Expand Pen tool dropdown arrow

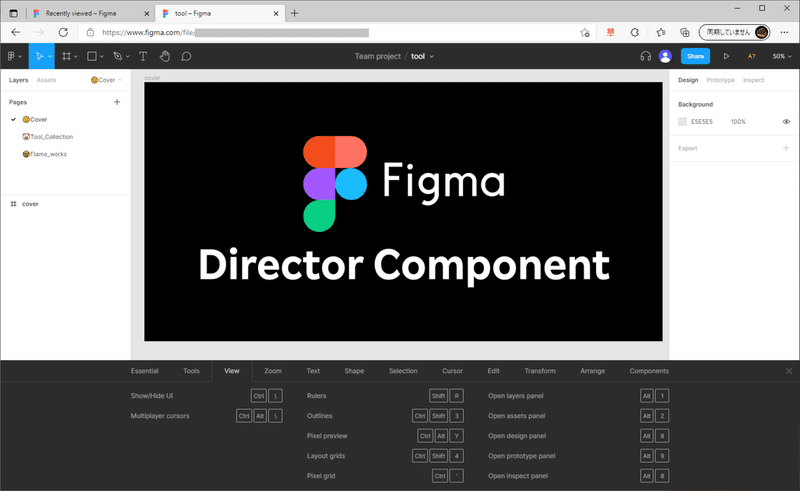128,57
